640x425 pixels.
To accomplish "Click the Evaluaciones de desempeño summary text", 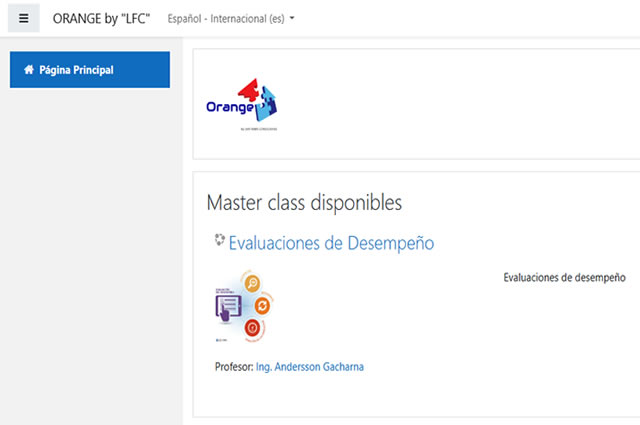I will pos(564,277).
